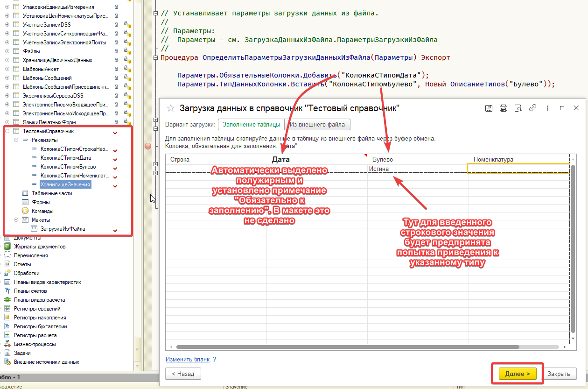Click the printer icon in dialog header
This screenshot has height=389, width=588.
coord(503,108)
